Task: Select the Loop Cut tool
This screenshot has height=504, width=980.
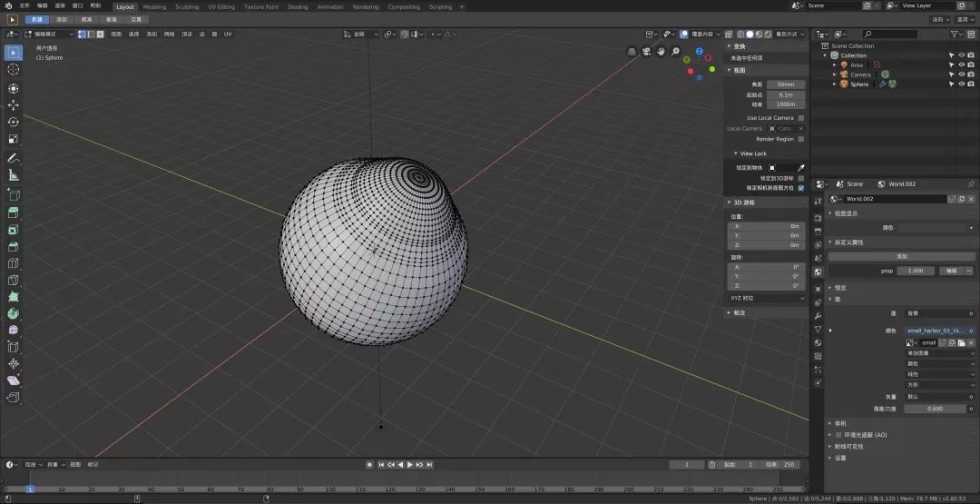Action: pyautogui.click(x=13, y=263)
